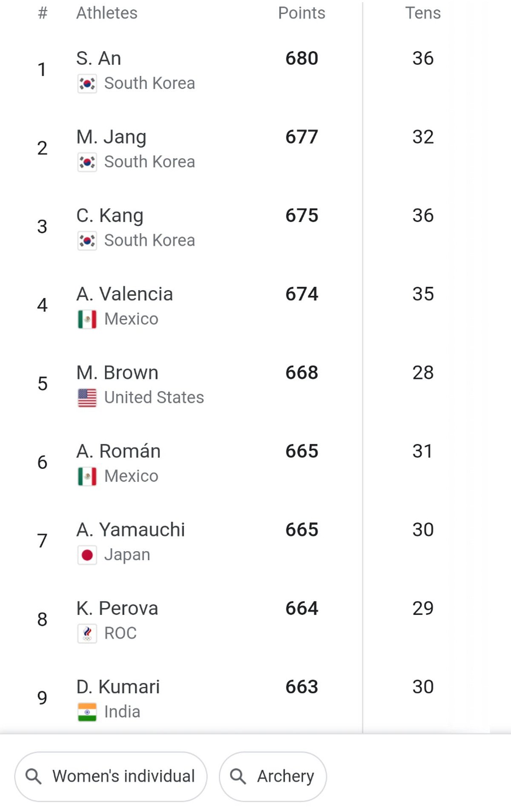Open athlete C. Kang's profile
Viewport: 511px width, 812px height.
[x=110, y=215]
